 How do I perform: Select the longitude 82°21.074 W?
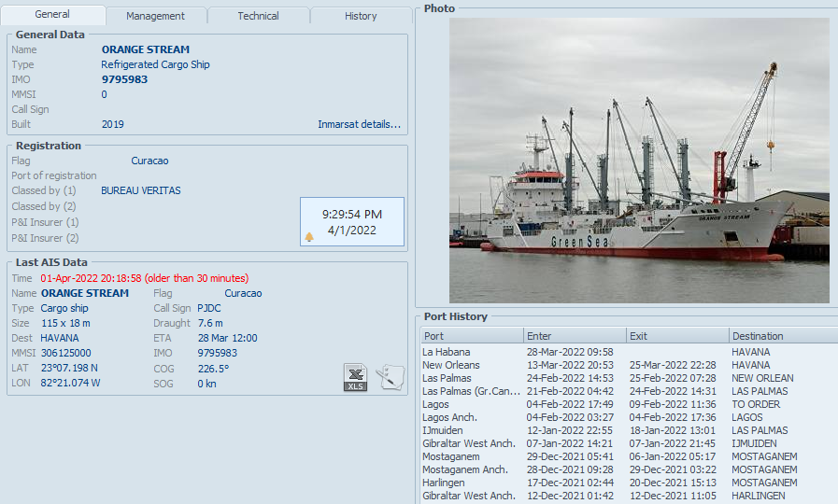(x=71, y=383)
